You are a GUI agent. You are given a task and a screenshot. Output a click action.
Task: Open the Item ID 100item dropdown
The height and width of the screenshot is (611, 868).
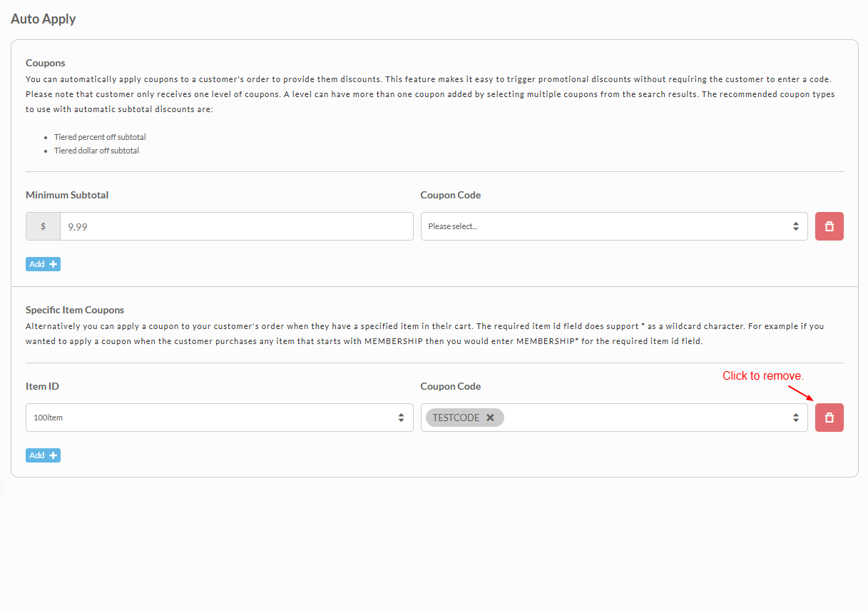220,418
